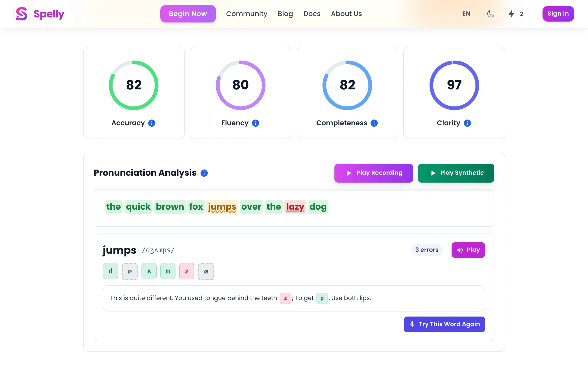The width and height of the screenshot is (588, 367).
Task: Open Pronunciation Analysis info icon
Action: click(x=204, y=173)
